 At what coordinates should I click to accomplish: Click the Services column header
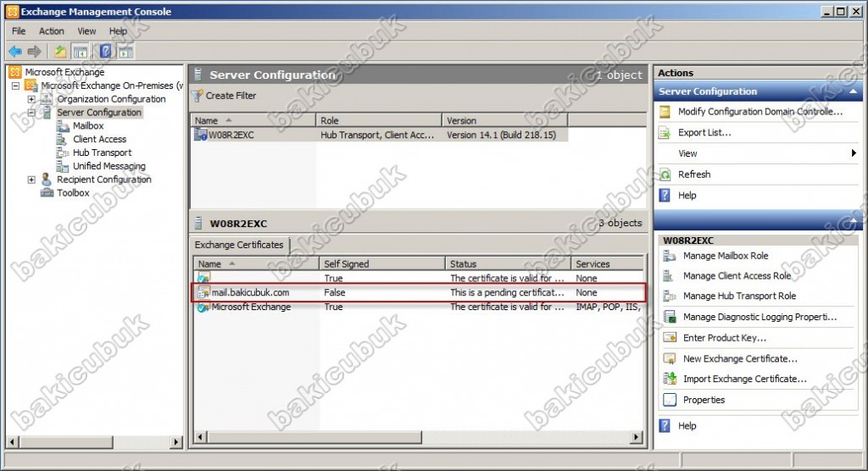point(608,263)
